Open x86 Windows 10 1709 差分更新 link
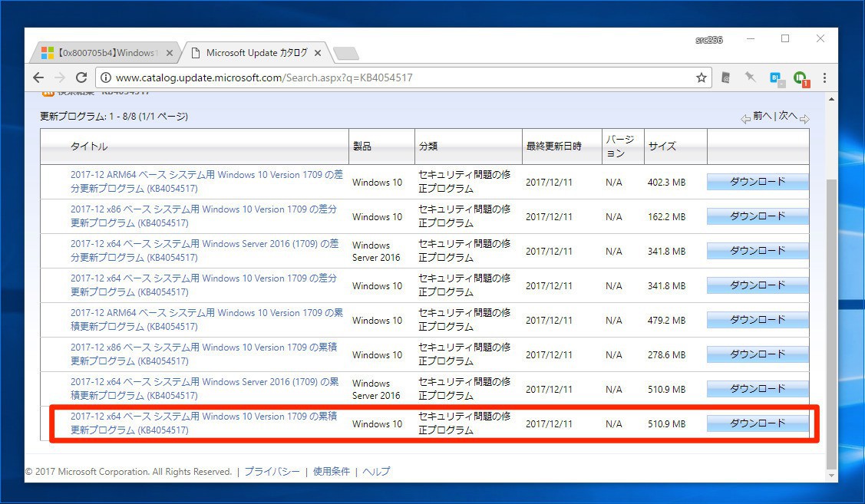This screenshot has width=865, height=504. point(203,216)
